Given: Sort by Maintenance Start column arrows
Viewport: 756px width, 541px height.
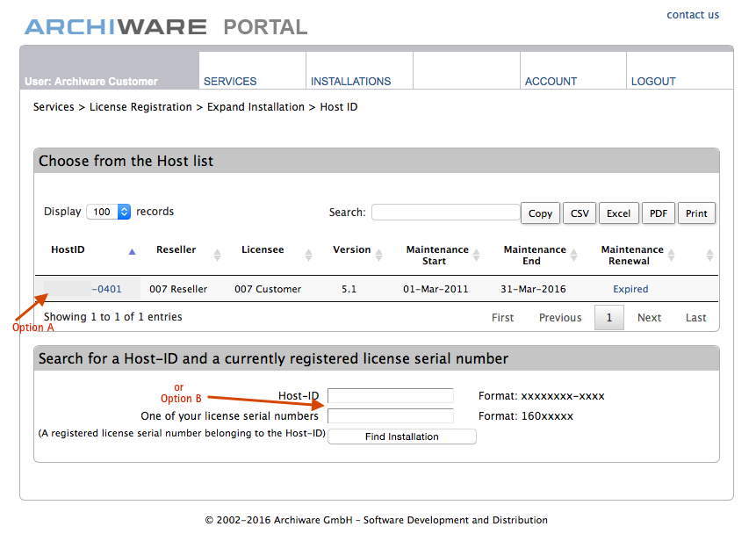Looking at the screenshot, I should [x=476, y=256].
